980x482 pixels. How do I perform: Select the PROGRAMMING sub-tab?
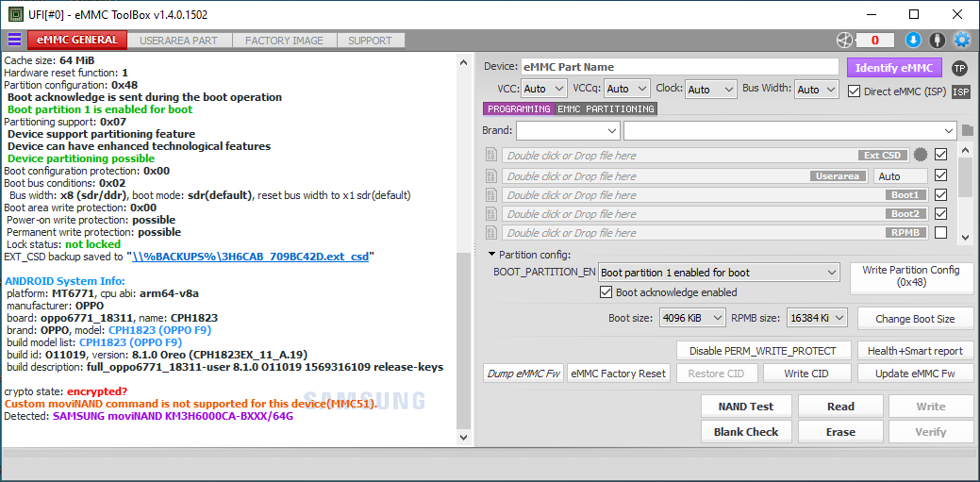518,109
